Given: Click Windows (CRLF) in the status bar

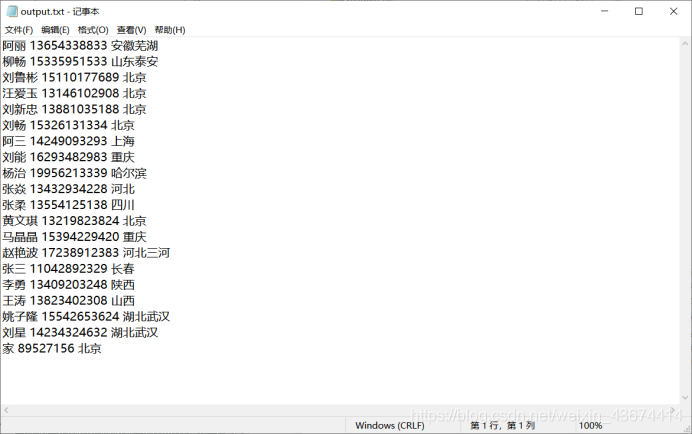Looking at the screenshot, I should (390, 426).
